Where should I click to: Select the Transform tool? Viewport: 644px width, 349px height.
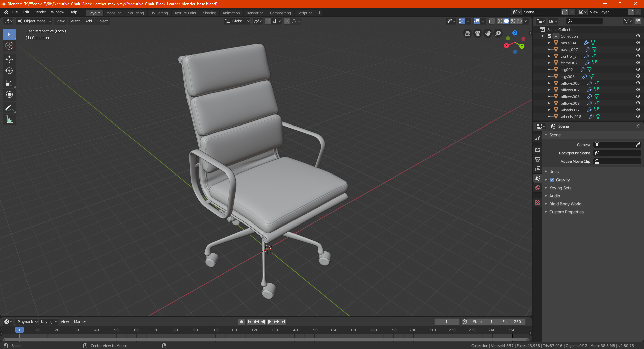(9, 95)
